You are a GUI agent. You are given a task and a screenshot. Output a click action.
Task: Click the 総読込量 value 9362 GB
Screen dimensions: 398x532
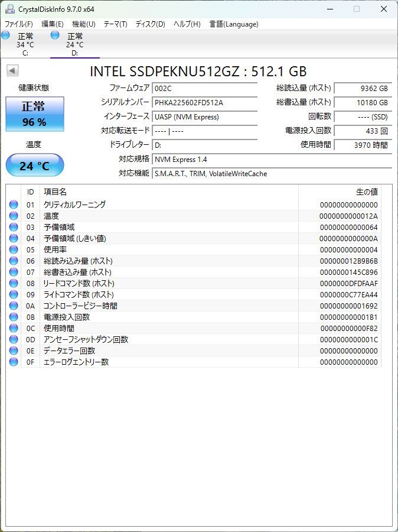point(363,88)
